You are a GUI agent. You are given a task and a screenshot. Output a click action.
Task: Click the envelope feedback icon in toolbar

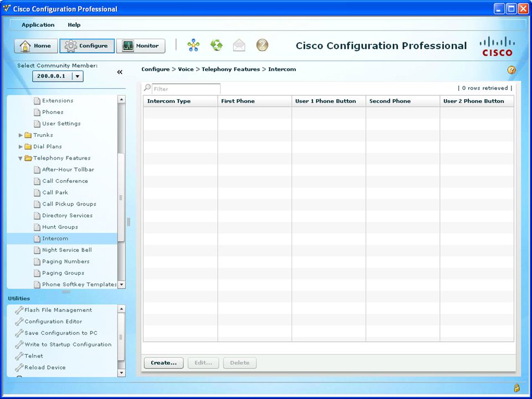(x=239, y=45)
